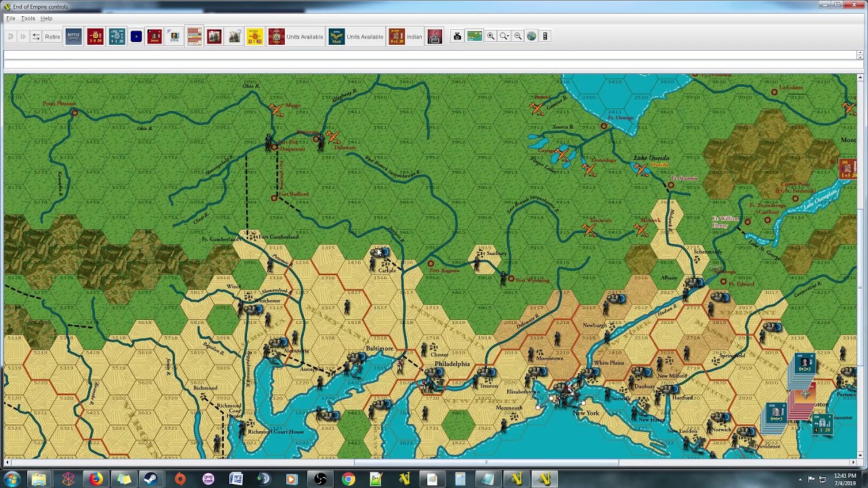This screenshot has height=488, width=868.
Task: Click the yellow unit counter toolbar icon
Action: tap(254, 37)
